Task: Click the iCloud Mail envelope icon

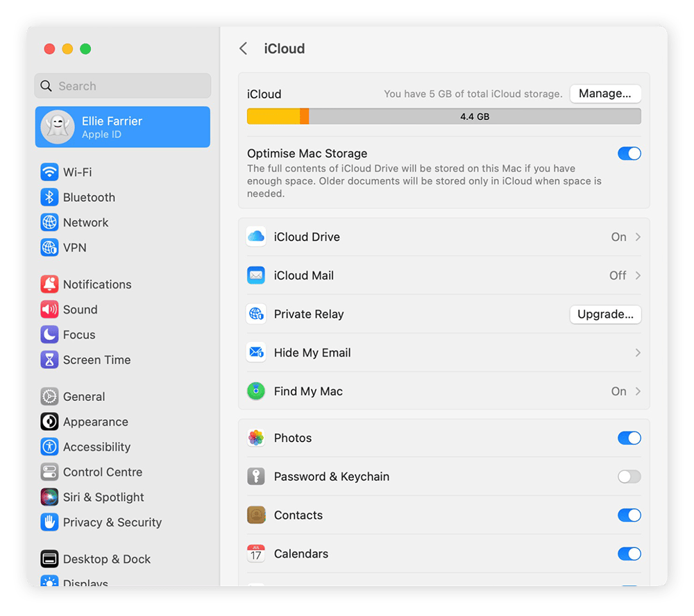Action: tap(256, 275)
